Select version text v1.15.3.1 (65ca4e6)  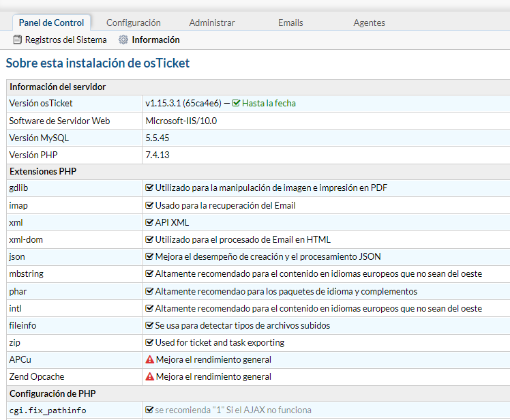pos(183,103)
